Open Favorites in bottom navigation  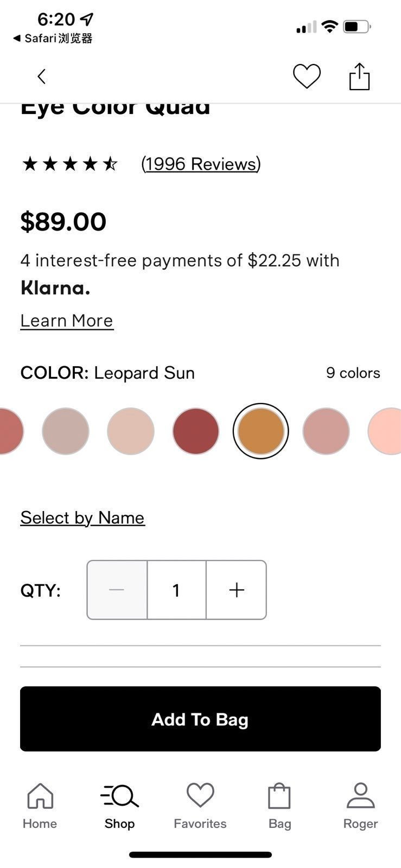(x=200, y=806)
